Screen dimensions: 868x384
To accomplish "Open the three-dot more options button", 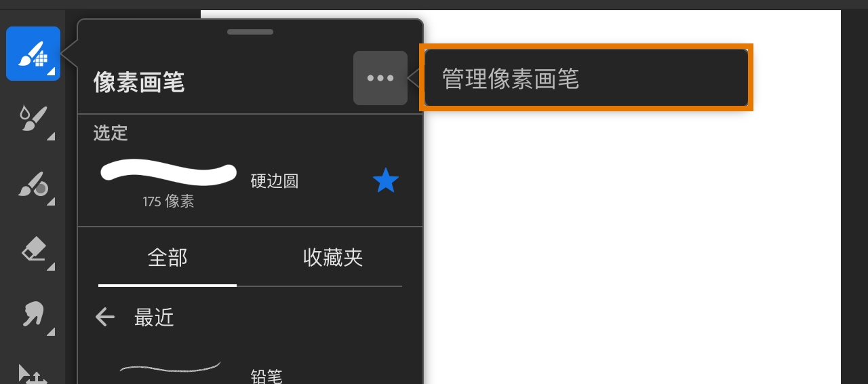I will [x=380, y=78].
